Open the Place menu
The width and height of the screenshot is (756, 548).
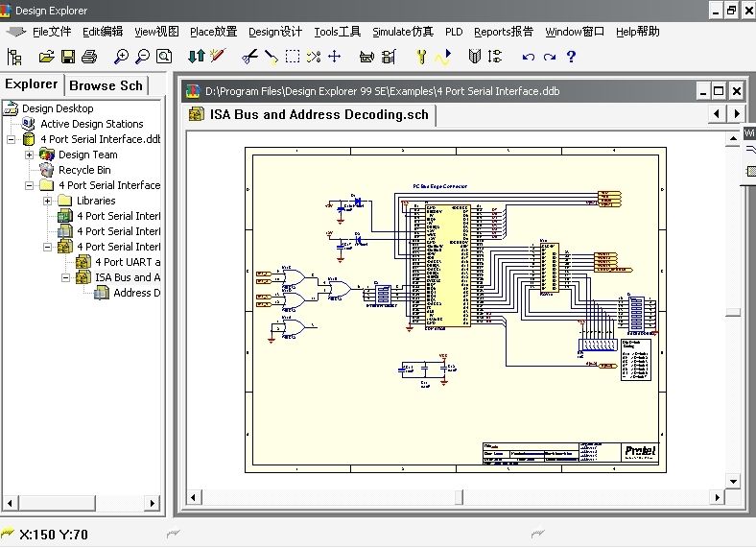213,32
